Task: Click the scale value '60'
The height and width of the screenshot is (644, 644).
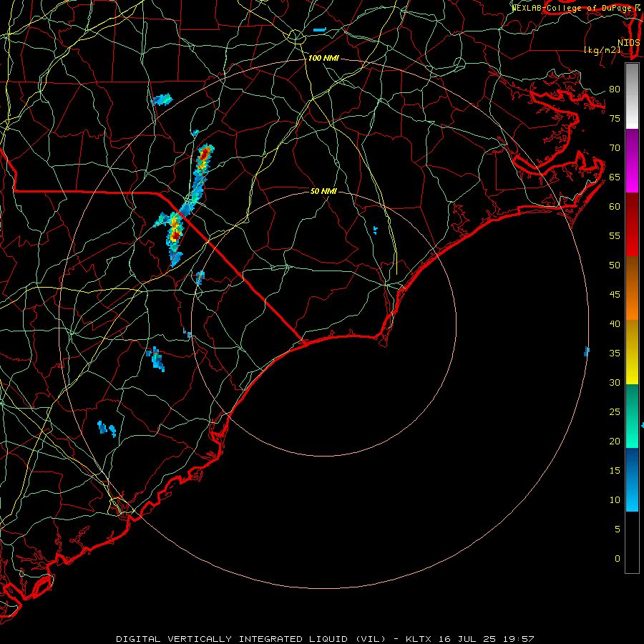Action: tap(615, 207)
